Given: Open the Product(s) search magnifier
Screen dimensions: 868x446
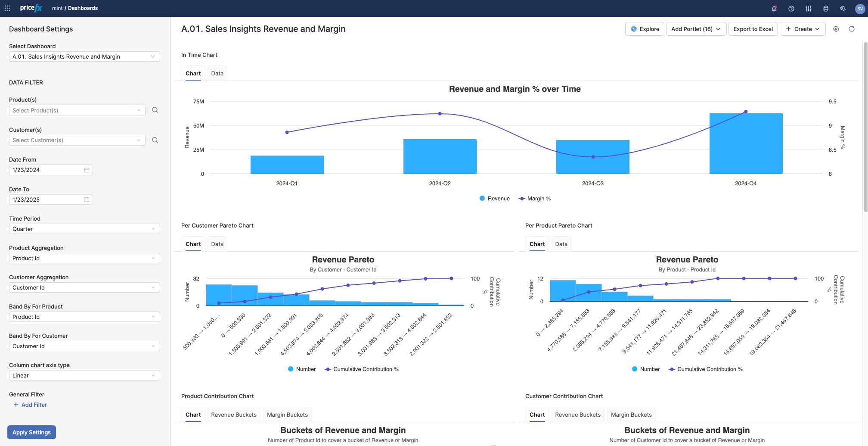Looking at the screenshot, I should tap(155, 110).
